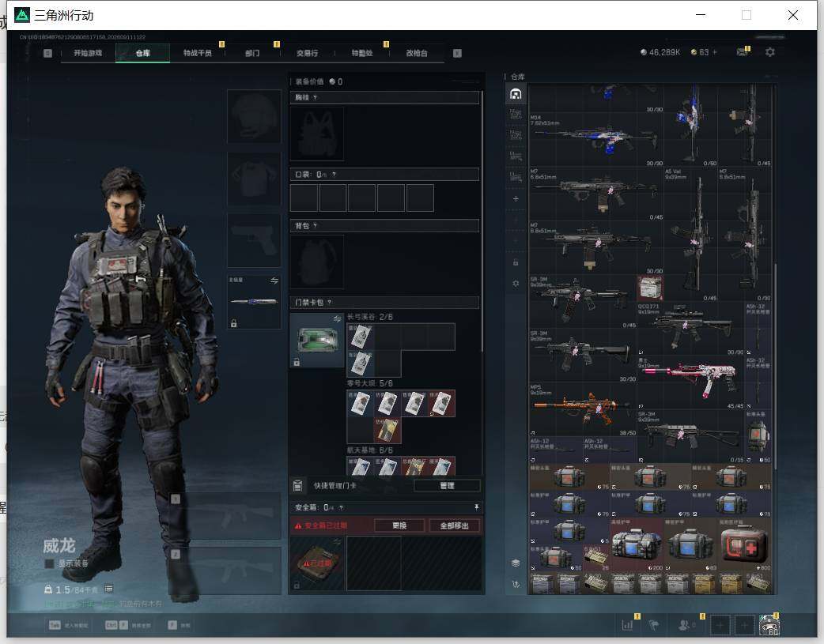The image size is (824, 644).
Task: Click the 全部移出 button
Action: (x=454, y=525)
